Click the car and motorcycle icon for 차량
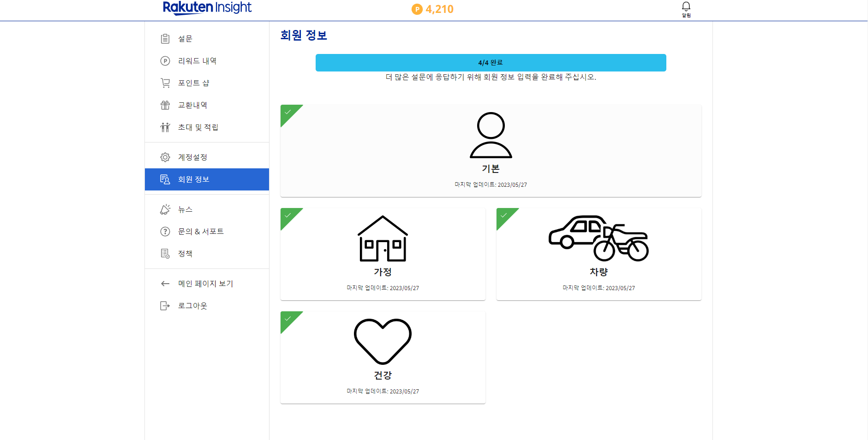The image size is (868, 440). 599,238
